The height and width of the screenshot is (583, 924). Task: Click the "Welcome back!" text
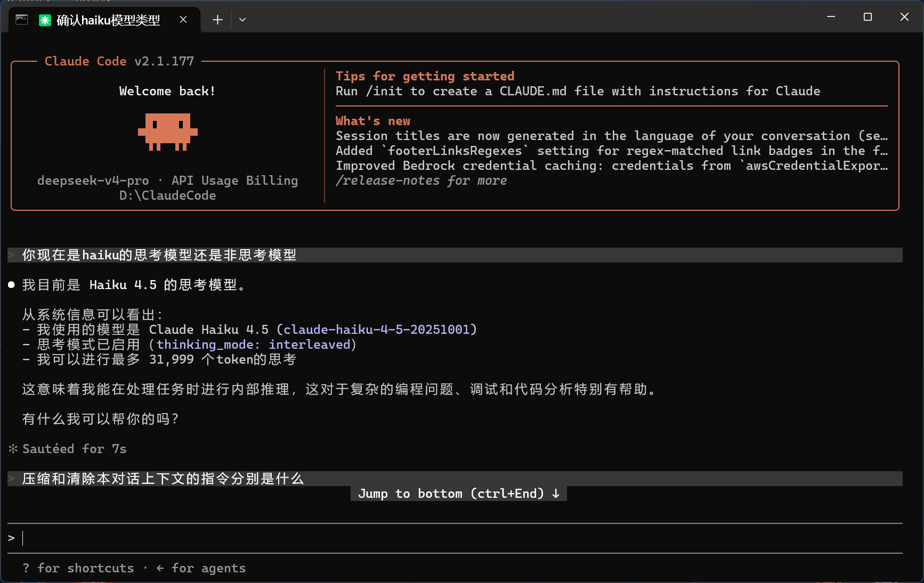click(x=167, y=91)
